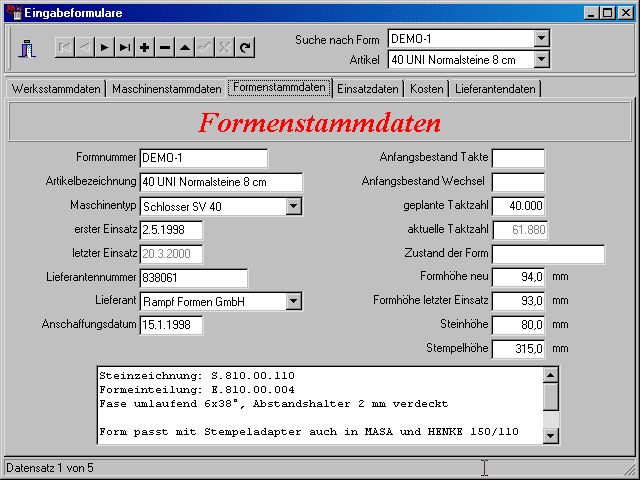640x480 pixels.
Task: Click the first record navigator button
Action: click(x=64, y=47)
